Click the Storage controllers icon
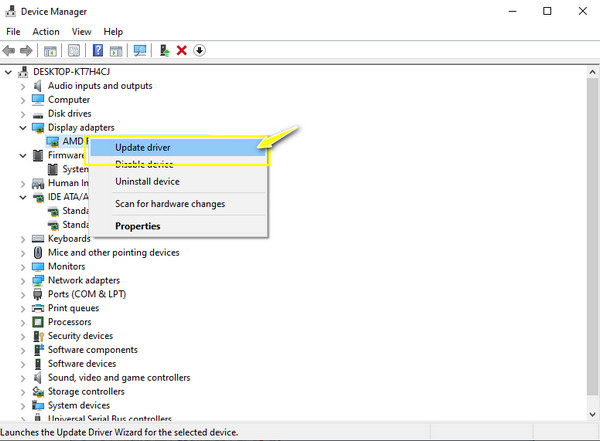 (38, 392)
